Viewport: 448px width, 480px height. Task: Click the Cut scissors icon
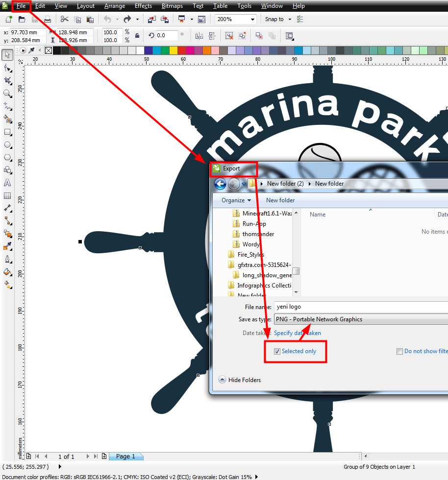[64, 19]
